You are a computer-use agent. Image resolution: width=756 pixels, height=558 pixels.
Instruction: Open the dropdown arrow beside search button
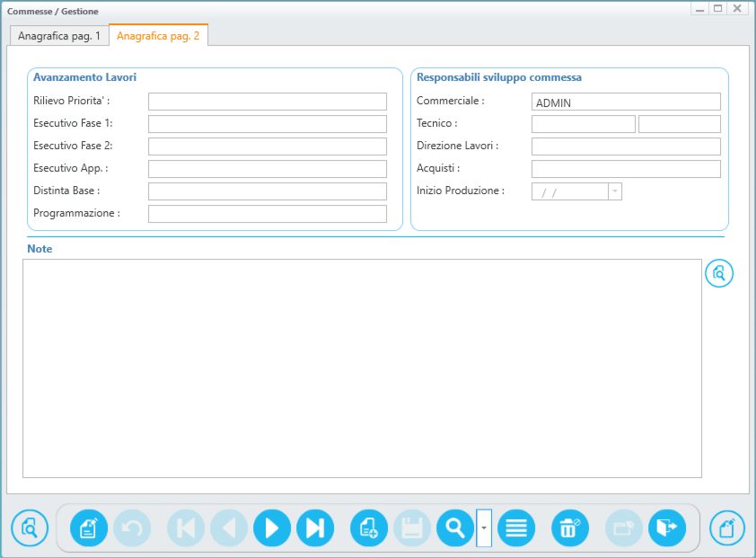tap(484, 527)
